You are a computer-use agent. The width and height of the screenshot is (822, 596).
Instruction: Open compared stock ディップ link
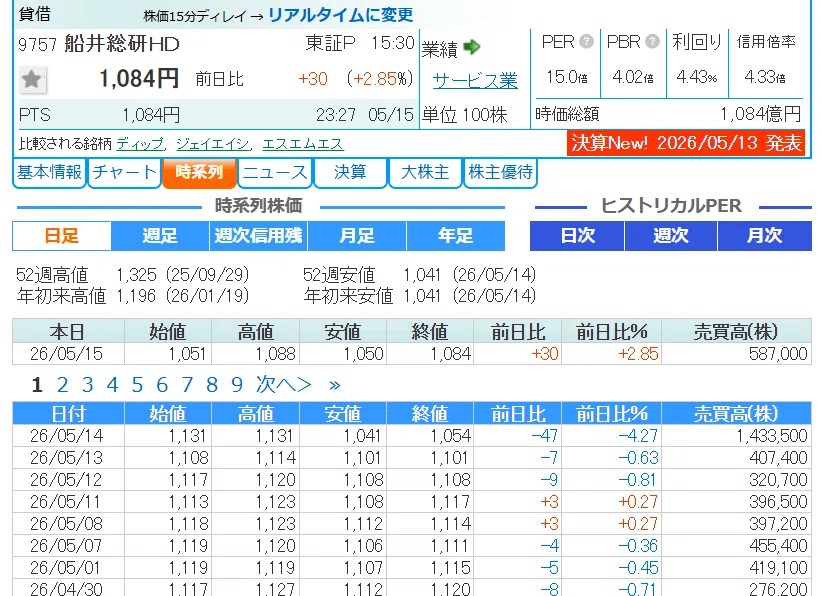(x=139, y=144)
